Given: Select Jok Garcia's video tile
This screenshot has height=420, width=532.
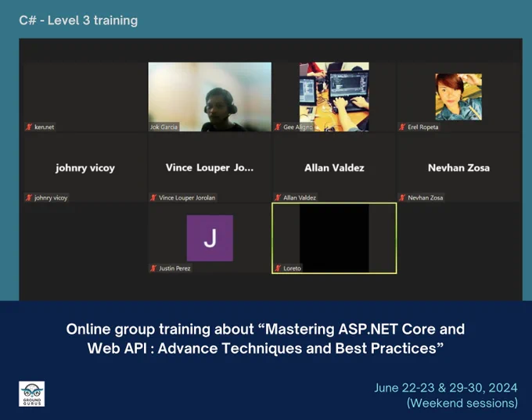Looking at the screenshot, I should pos(210,97).
